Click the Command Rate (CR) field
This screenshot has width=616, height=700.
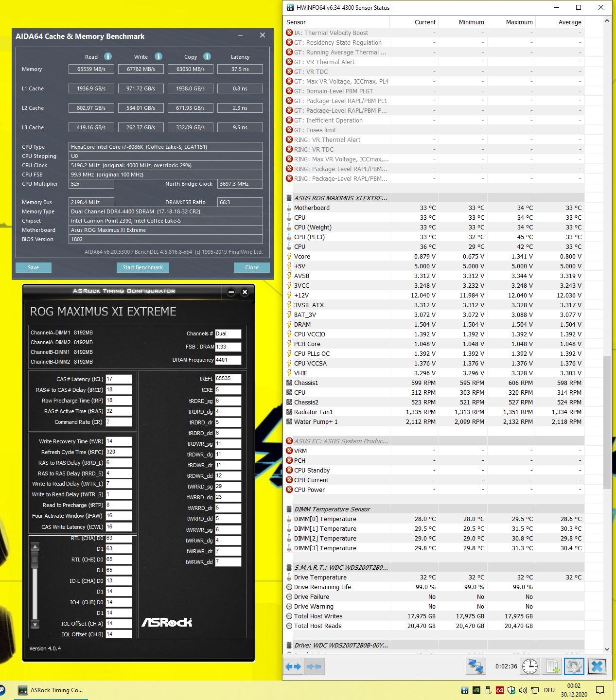(119, 422)
